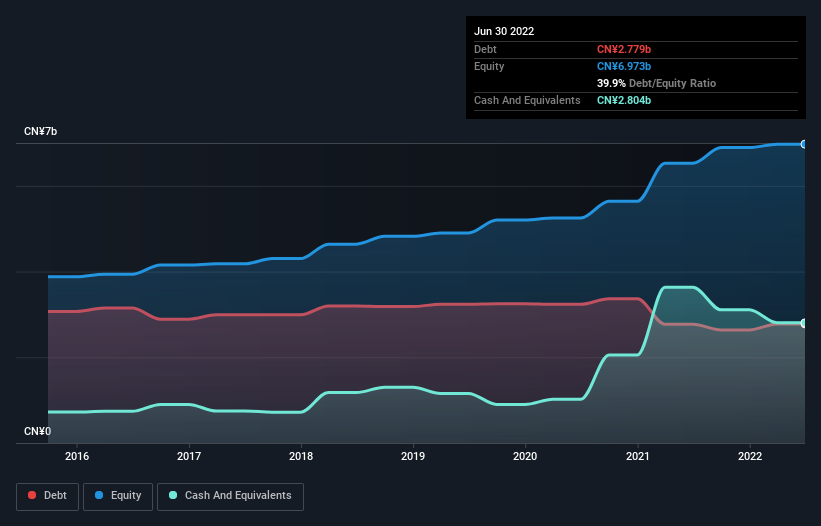Click the CN¥2.804b cash value
821x526 pixels.
pyautogui.click(x=624, y=100)
